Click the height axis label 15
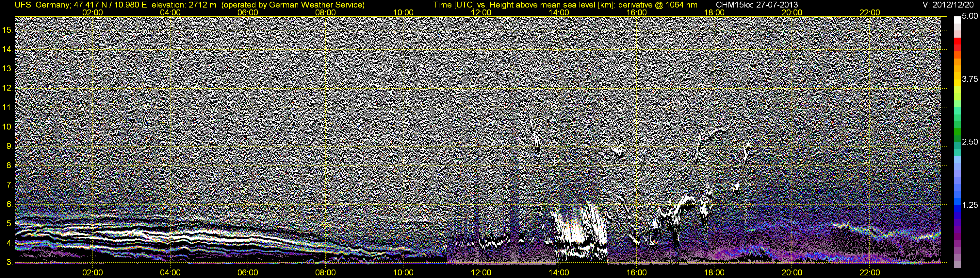Viewport: 980px width, 278px height. (7, 30)
